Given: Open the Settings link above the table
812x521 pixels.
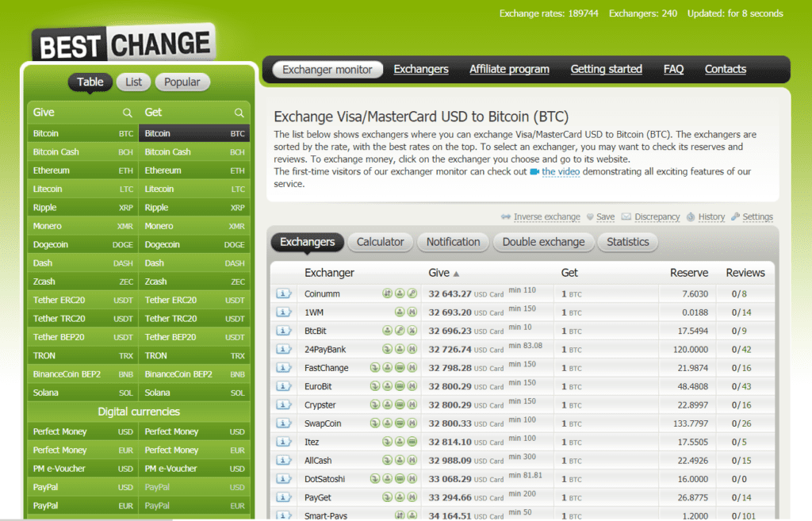Looking at the screenshot, I should click(757, 217).
